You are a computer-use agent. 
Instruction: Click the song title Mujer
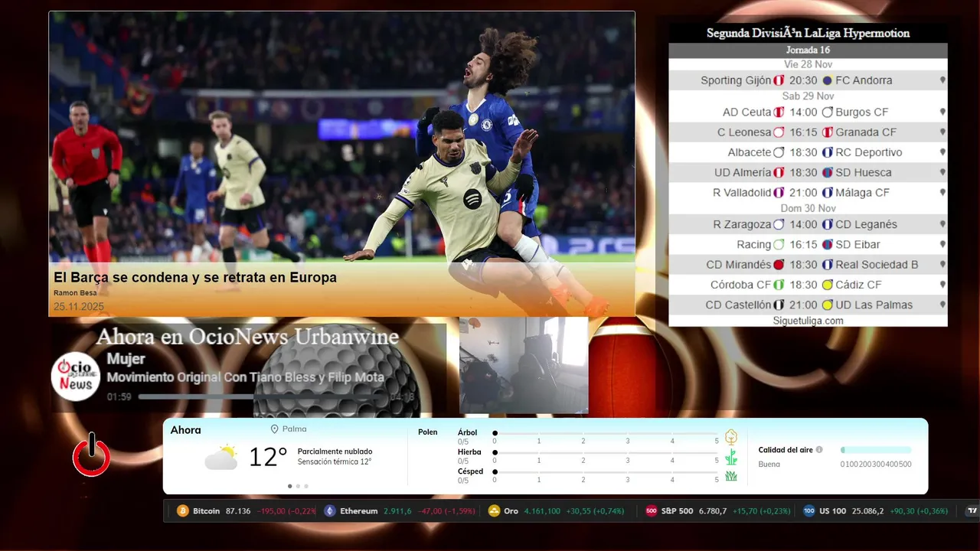(126, 359)
